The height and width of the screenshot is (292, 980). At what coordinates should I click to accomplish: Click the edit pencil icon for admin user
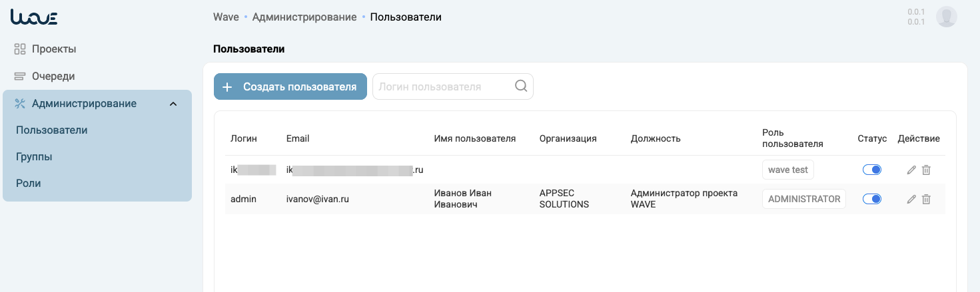click(x=911, y=199)
